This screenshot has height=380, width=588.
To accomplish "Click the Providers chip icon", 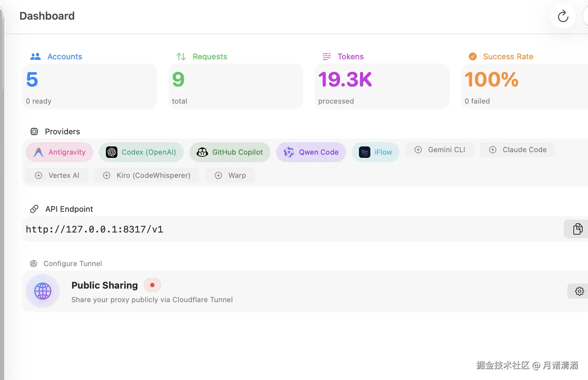I will pos(34,131).
